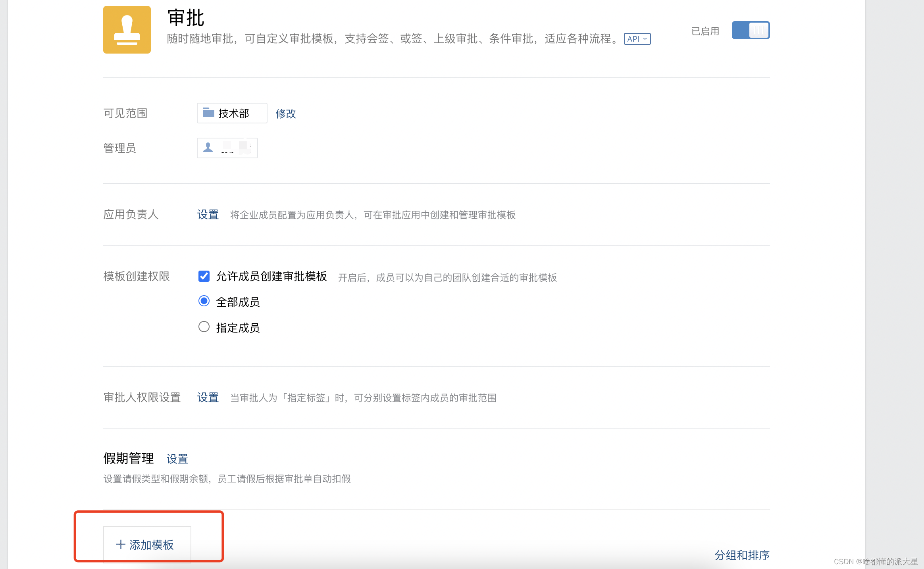
Task: Open 设置 next to 假期管理
Action: pyautogui.click(x=177, y=459)
